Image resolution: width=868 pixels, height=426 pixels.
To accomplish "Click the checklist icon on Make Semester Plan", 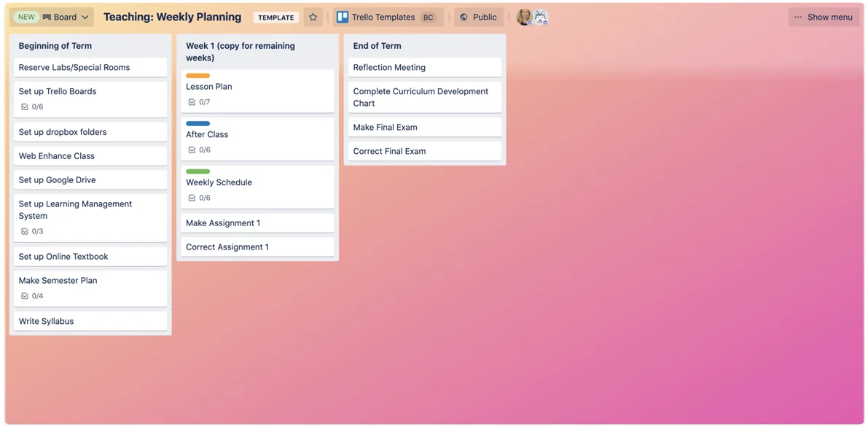I will pyautogui.click(x=24, y=296).
